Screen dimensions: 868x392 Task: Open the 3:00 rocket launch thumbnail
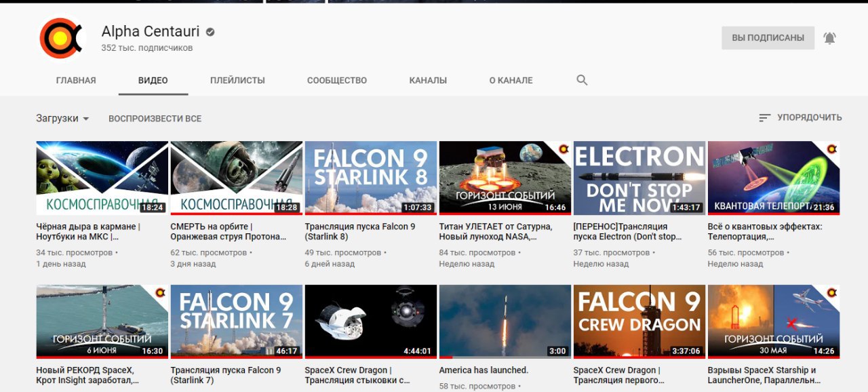pyautogui.click(x=505, y=321)
